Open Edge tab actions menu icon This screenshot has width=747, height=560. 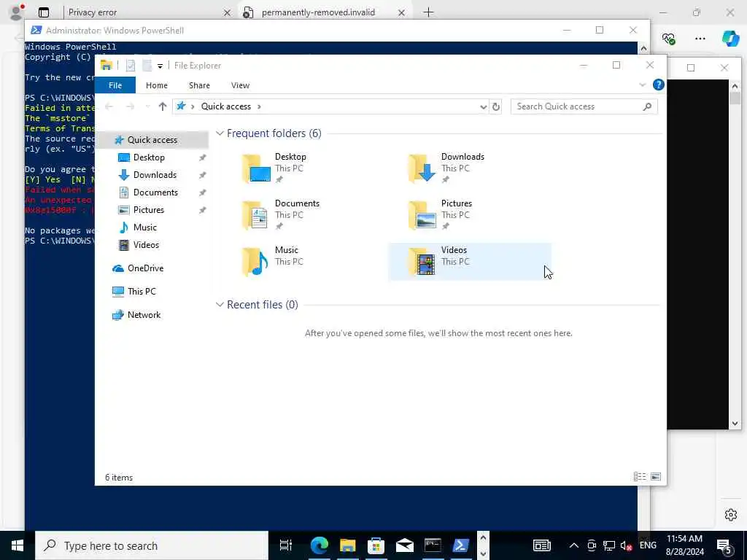(x=43, y=12)
